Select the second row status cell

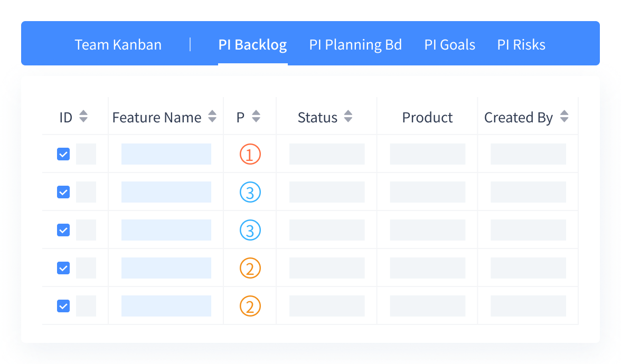coord(327,192)
